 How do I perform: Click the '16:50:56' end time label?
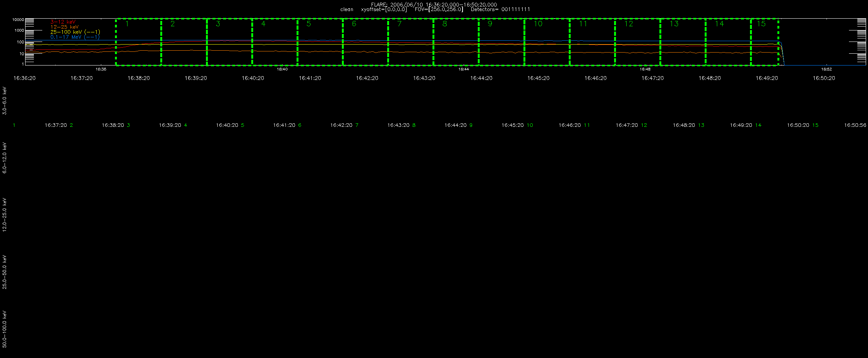pos(855,125)
